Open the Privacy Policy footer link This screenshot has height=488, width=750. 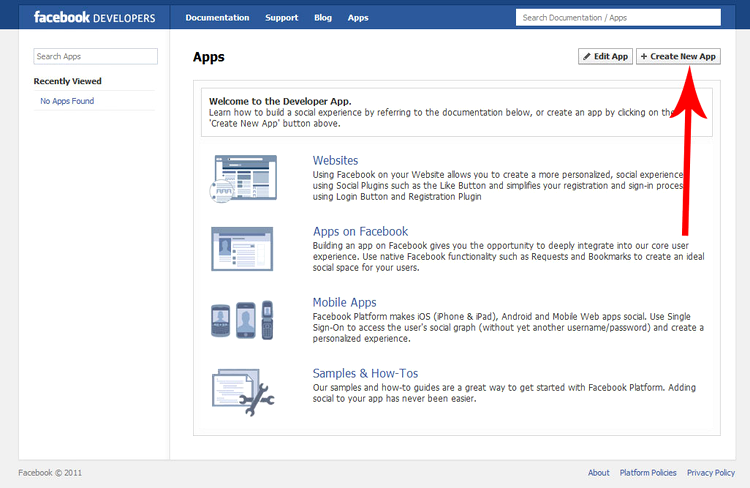point(711,473)
